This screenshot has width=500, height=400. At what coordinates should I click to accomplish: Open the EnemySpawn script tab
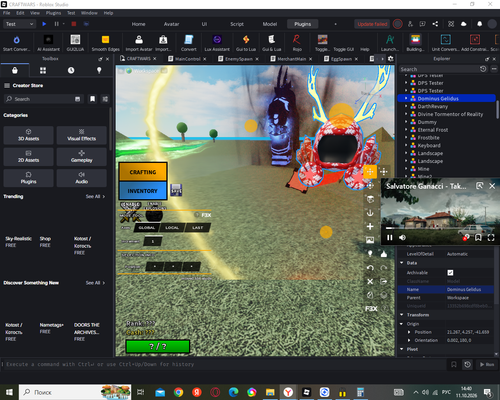(x=239, y=59)
